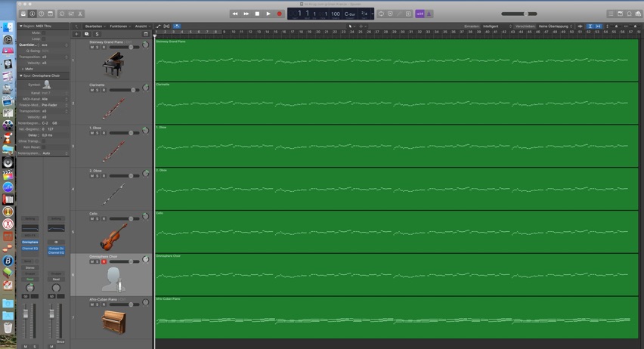
Task: Select the Omnisphere Choir singer icon
Action: click(113, 280)
